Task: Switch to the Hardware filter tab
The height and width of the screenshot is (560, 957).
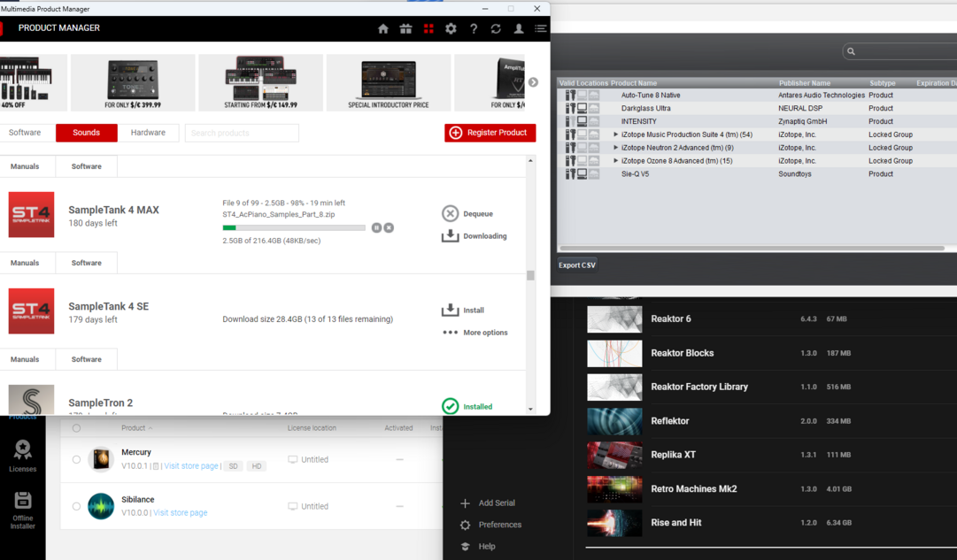Action: [x=148, y=133]
